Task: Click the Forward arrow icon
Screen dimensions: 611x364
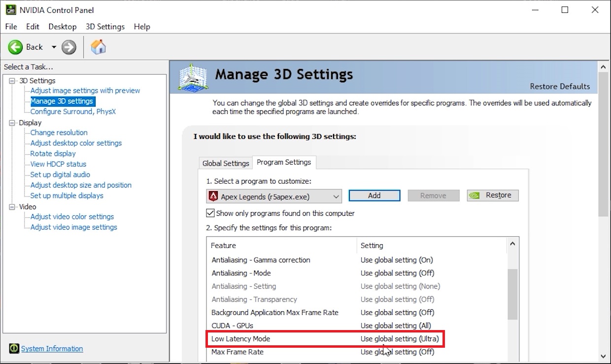Action: click(x=69, y=47)
